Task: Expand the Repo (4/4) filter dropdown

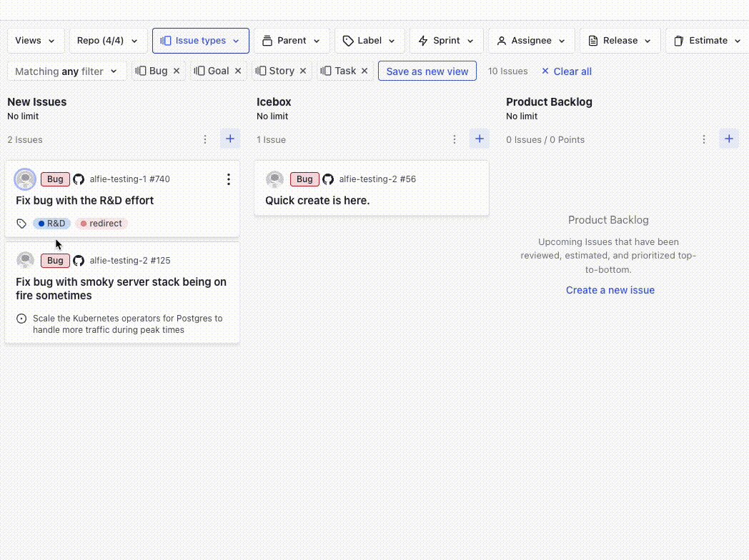Action: tap(108, 41)
